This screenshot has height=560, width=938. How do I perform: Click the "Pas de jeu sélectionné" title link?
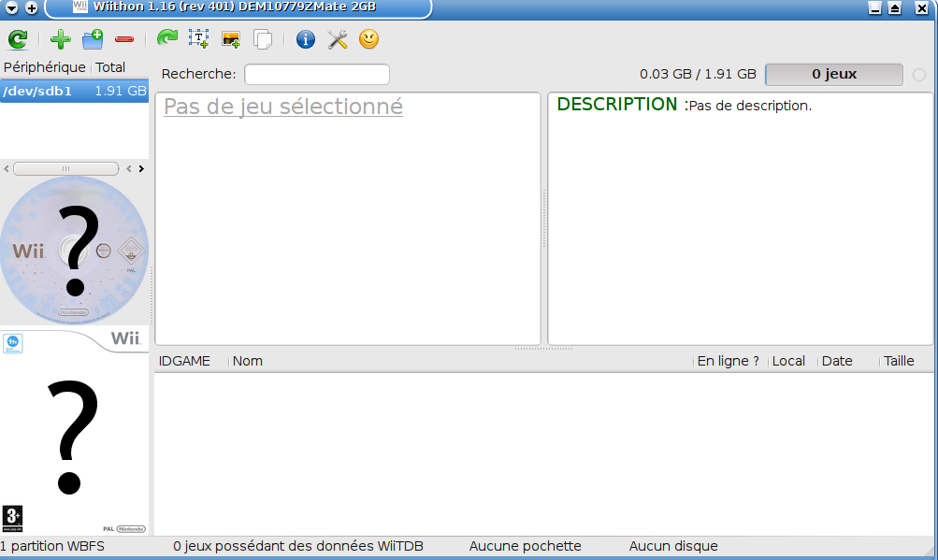(283, 107)
